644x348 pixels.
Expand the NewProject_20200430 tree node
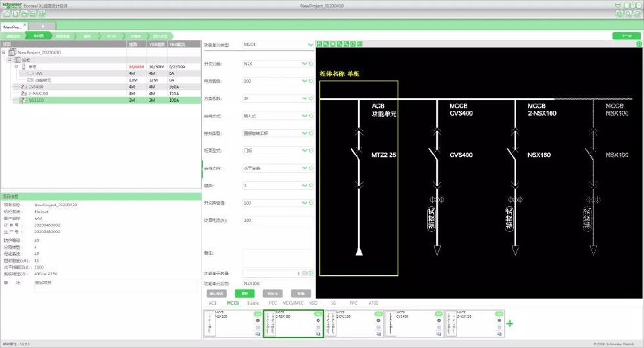point(4,53)
